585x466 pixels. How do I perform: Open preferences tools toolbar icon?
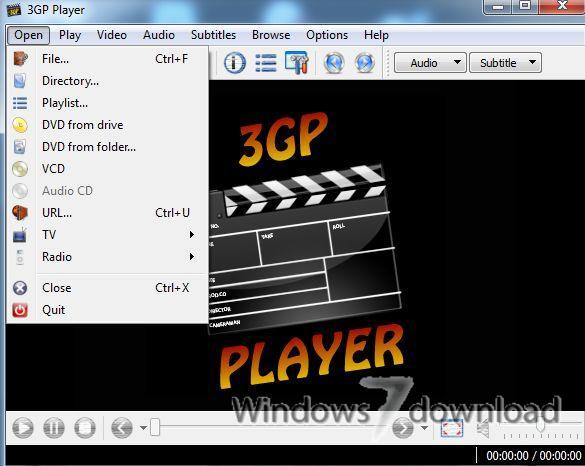point(297,62)
